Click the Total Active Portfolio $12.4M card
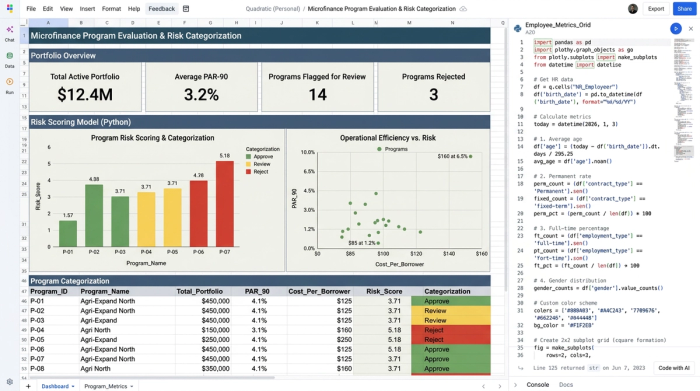Screen dimensions: 700x391 pyautogui.click(x=85, y=87)
